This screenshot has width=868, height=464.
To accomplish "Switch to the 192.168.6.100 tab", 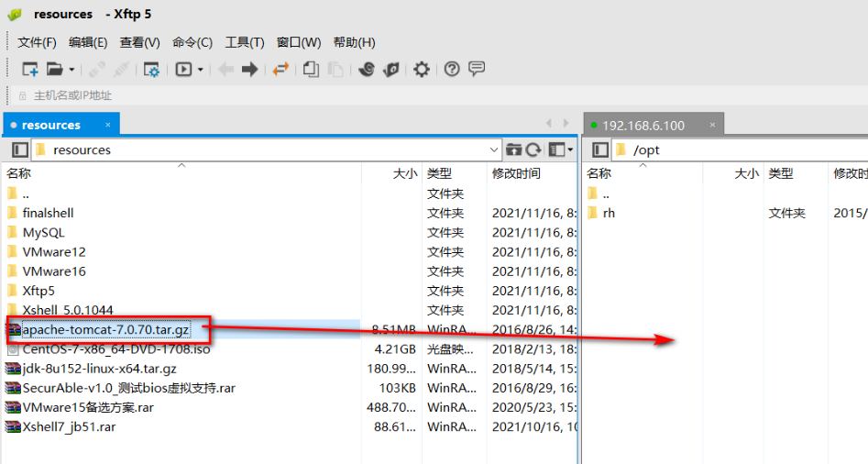I will point(643,125).
